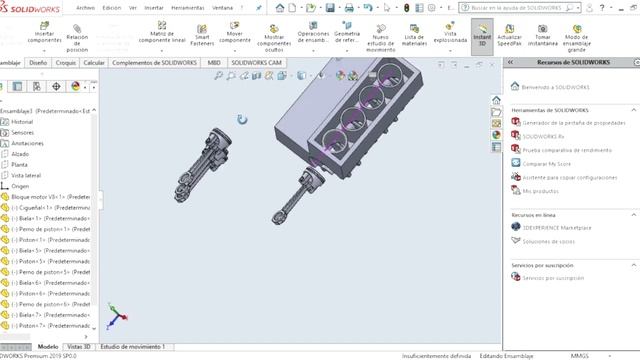Open DisplayManager color ball tab
The width and height of the screenshot is (640, 360).
coord(76,86)
